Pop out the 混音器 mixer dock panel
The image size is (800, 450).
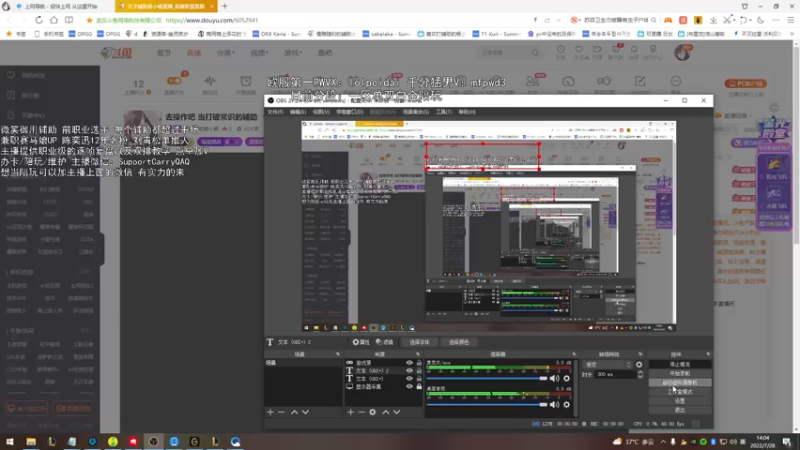click(574, 354)
